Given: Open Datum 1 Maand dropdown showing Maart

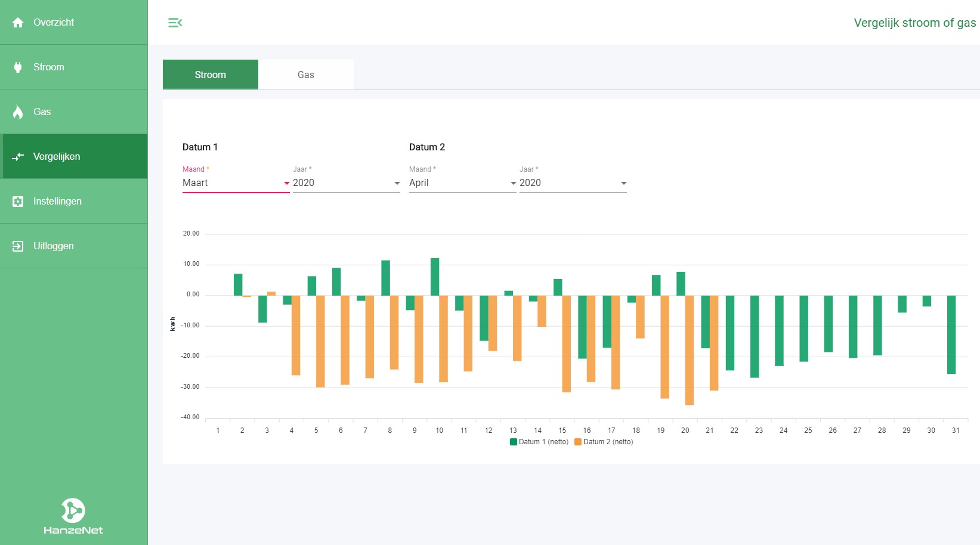Looking at the screenshot, I should point(236,183).
